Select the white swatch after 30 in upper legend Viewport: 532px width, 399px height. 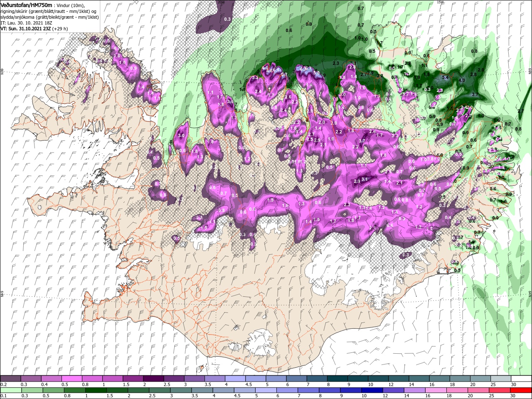click(x=521, y=379)
